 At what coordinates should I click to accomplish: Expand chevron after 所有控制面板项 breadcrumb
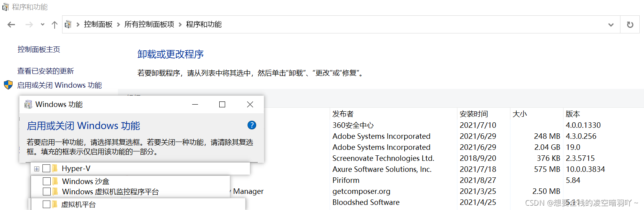coord(180,25)
